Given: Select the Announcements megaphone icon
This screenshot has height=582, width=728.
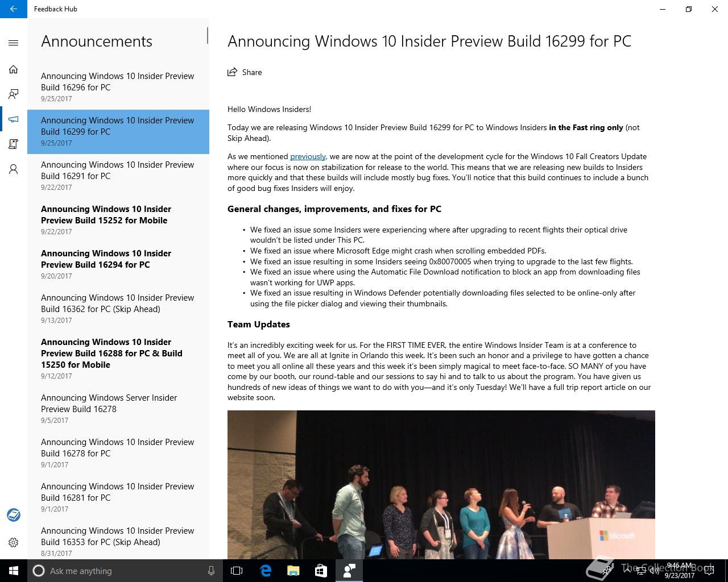Looking at the screenshot, I should 14,119.
